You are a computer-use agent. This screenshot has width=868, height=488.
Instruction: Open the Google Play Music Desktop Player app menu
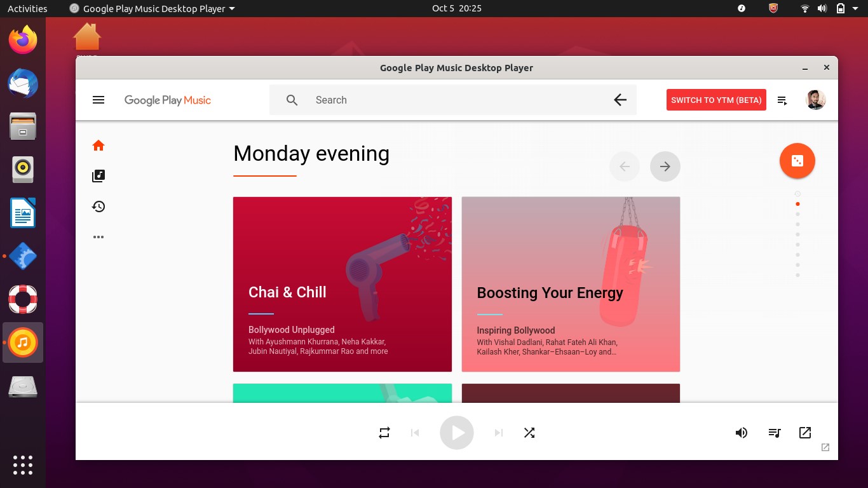click(x=152, y=8)
